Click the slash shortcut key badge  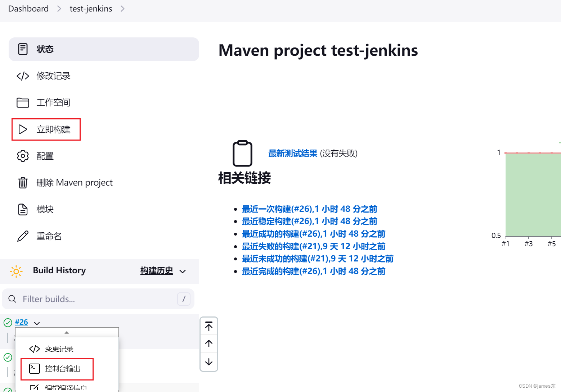(x=184, y=299)
